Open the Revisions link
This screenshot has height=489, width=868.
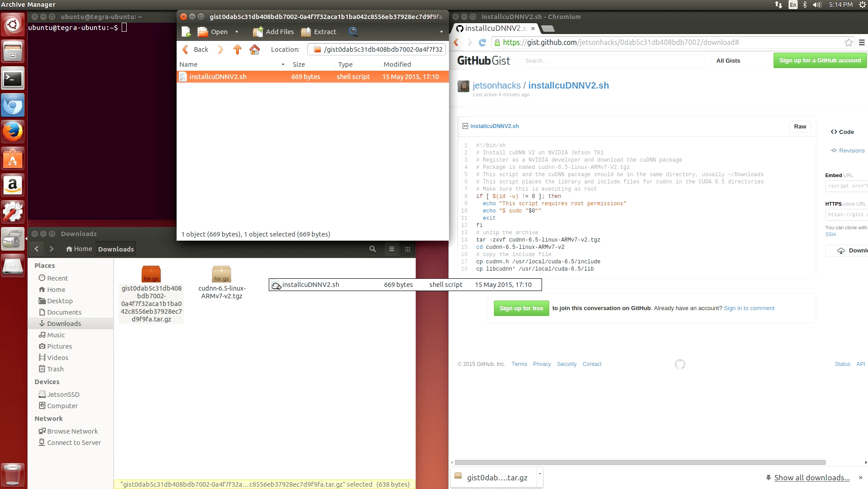(851, 151)
